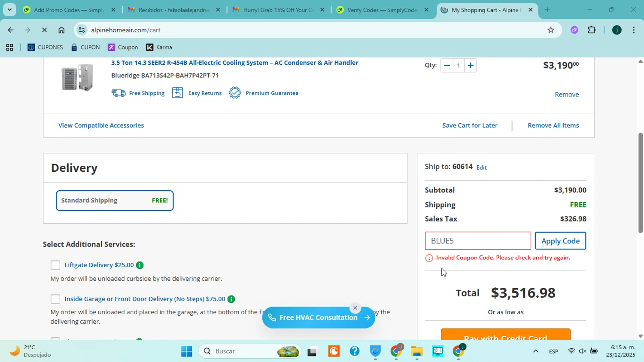Check Inside Garage or Front Door Delivery box
The width and height of the screenshot is (644, 362).
[x=55, y=299]
